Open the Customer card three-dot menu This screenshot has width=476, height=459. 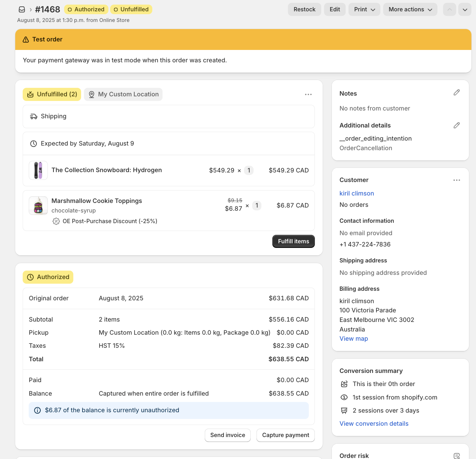tap(457, 180)
